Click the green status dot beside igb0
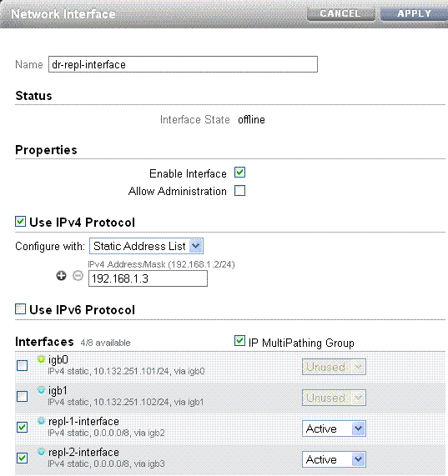 42,359
